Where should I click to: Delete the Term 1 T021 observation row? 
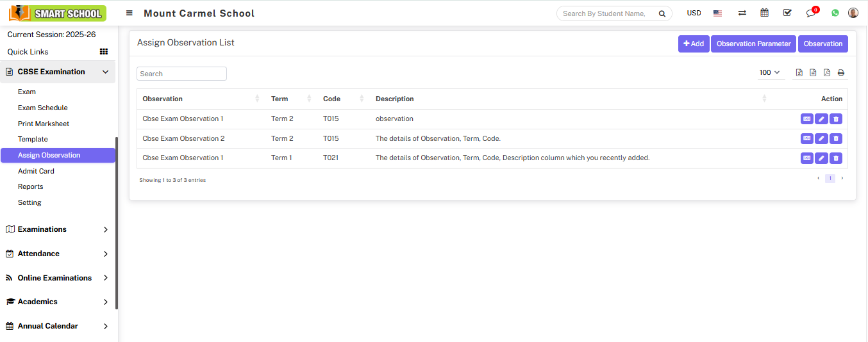point(836,158)
